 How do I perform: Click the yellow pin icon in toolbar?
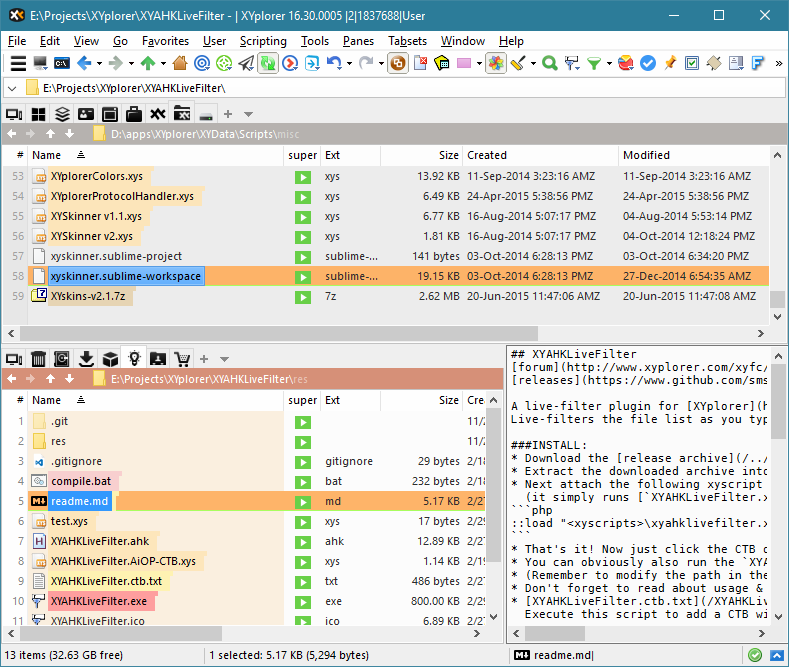(x=670, y=63)
